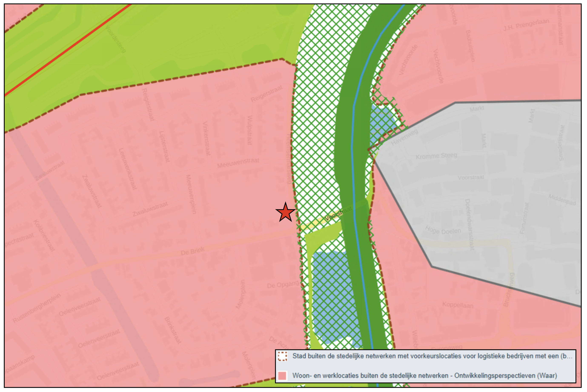Click the Koppellaan street label
The height and width of the screenshot is (392, 587).
(458, 305)
